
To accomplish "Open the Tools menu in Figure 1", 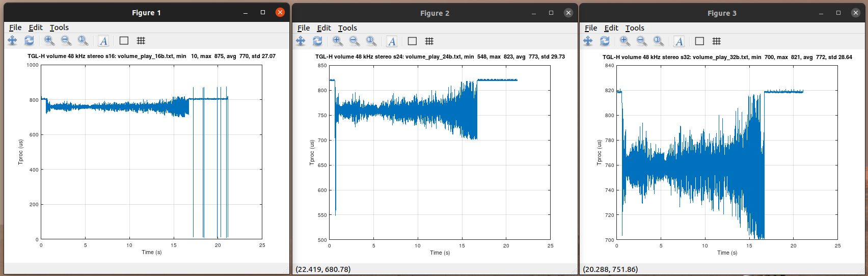I will (x=59, y=27).
